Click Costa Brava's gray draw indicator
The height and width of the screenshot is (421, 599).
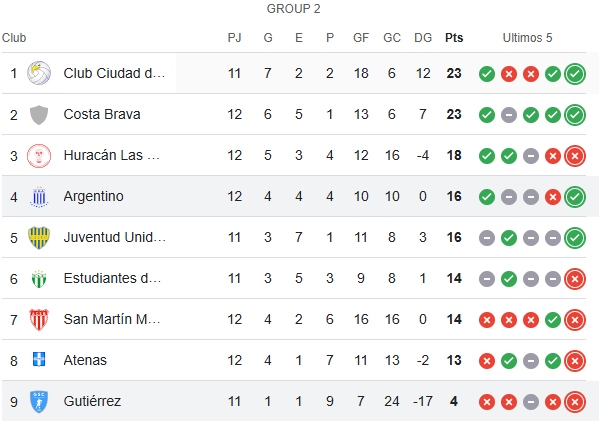click(x=509, y=115)
